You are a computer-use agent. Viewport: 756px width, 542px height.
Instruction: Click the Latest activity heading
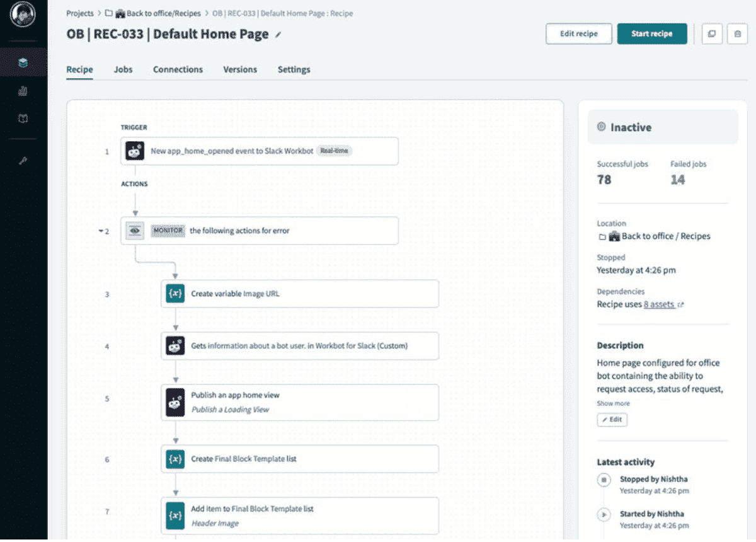coord(626,462)
